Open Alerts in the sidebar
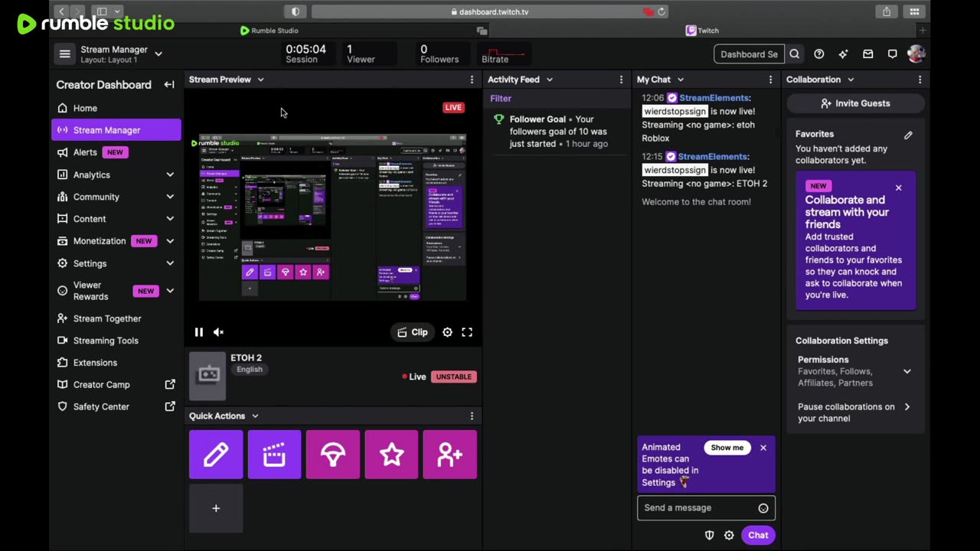This screenshot has height=551, width=980. pyautogui.click(x=116, y=152)
